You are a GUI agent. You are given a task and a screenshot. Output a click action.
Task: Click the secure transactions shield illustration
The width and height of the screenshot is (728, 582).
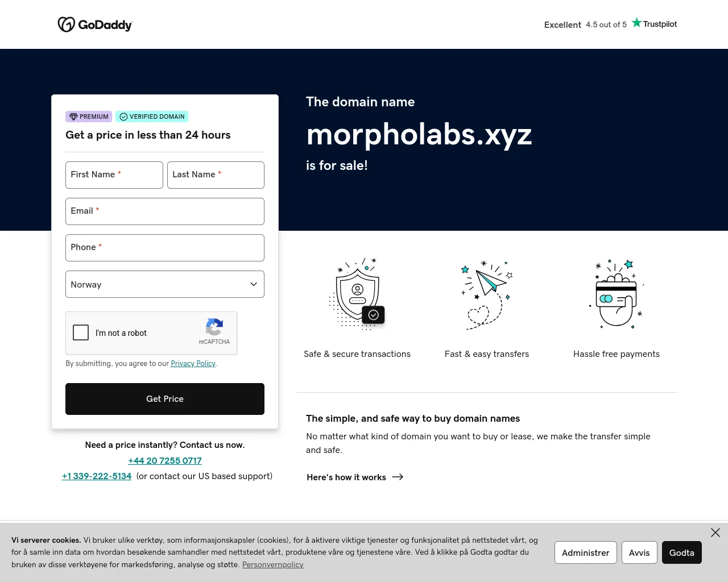pyautogui.click(x=357, y=293)
